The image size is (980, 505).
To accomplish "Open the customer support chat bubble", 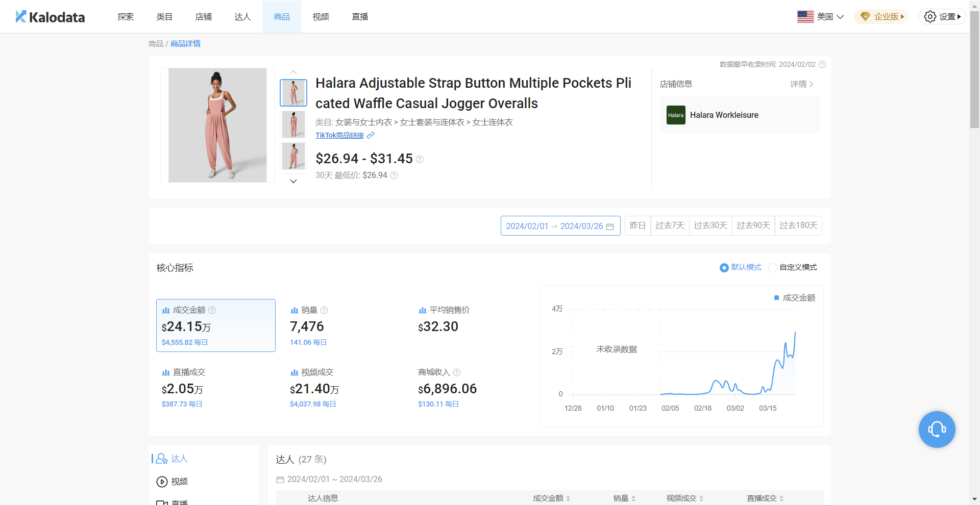I will click(x=937, y=430).
